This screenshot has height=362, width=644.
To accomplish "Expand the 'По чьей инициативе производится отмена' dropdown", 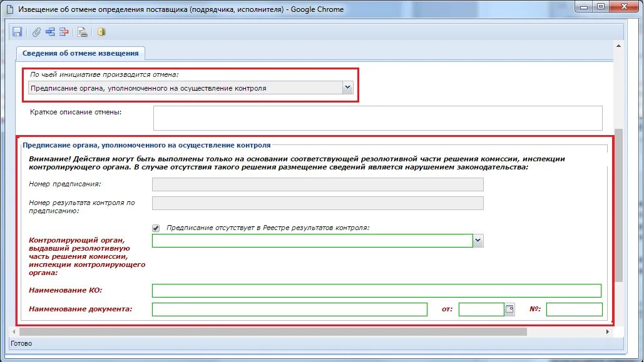I will tap(347, 88).
